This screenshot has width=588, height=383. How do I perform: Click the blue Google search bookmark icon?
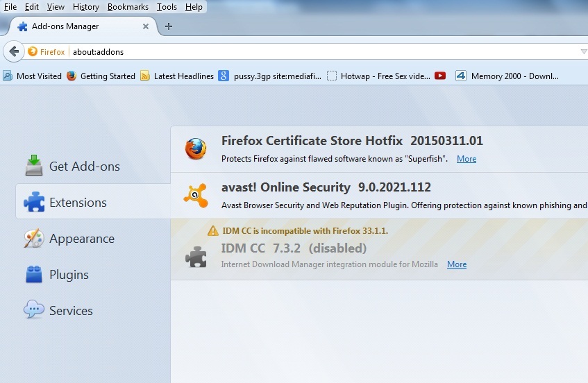(x=224, y=76)
